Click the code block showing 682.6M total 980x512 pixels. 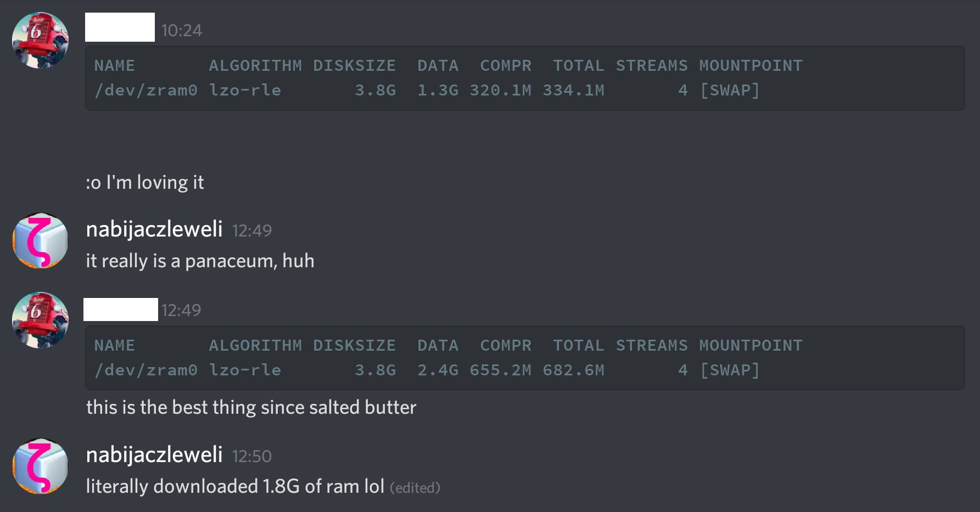[524, 358]
